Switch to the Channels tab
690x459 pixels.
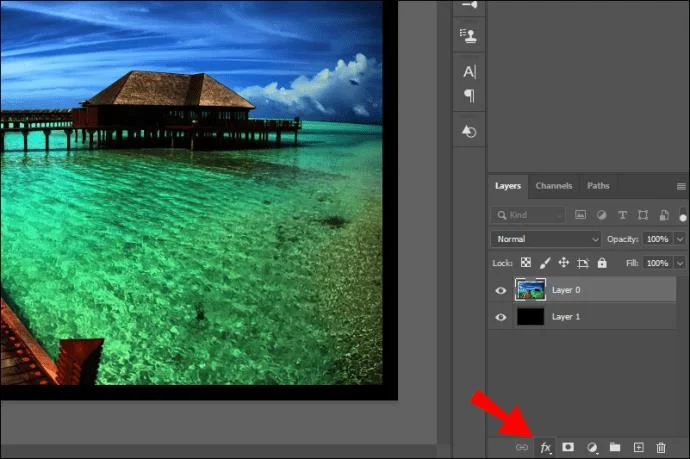pos(553,186)
